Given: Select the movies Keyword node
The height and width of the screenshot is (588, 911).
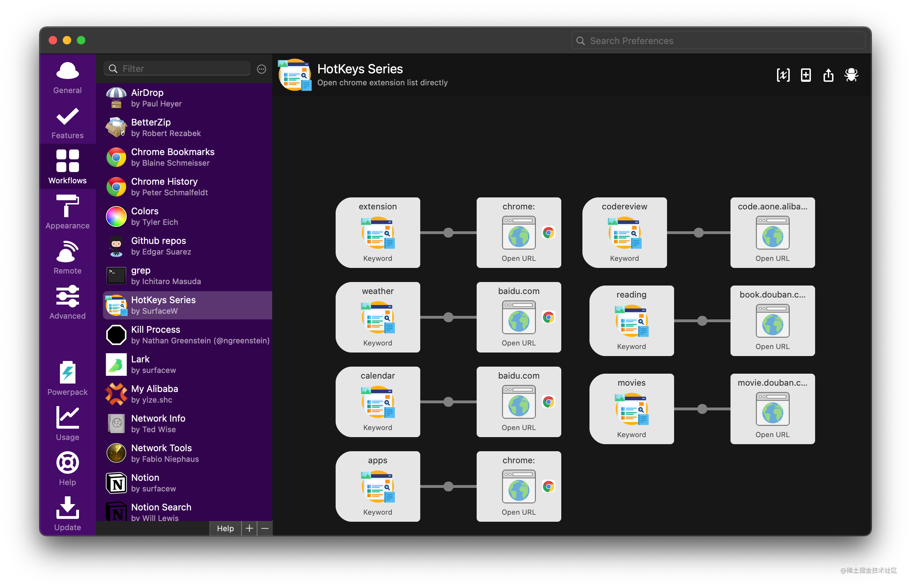Looking at the screenshot, I should coord(631,409).
